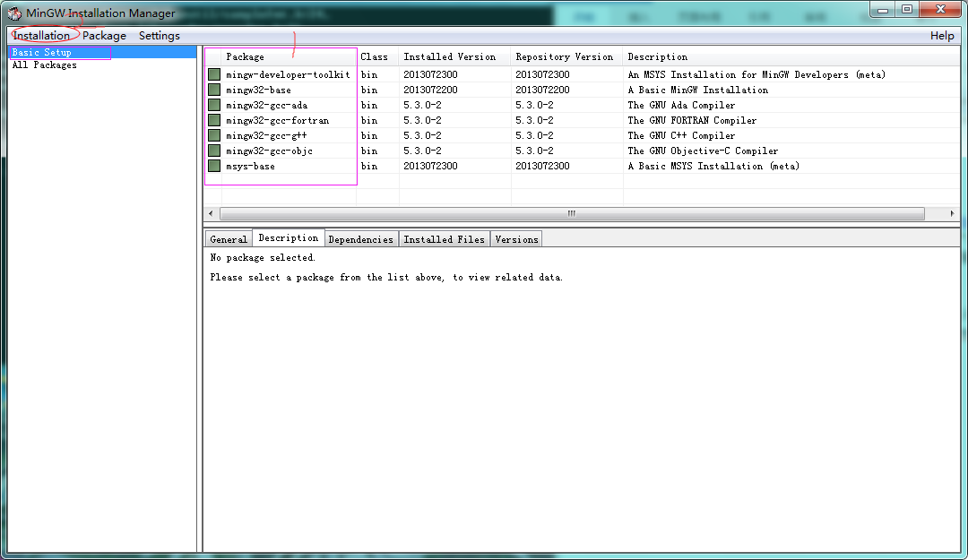
Task: Switch to the Dependencies tab
Action: pyautogui.click(x=361, y=239)
